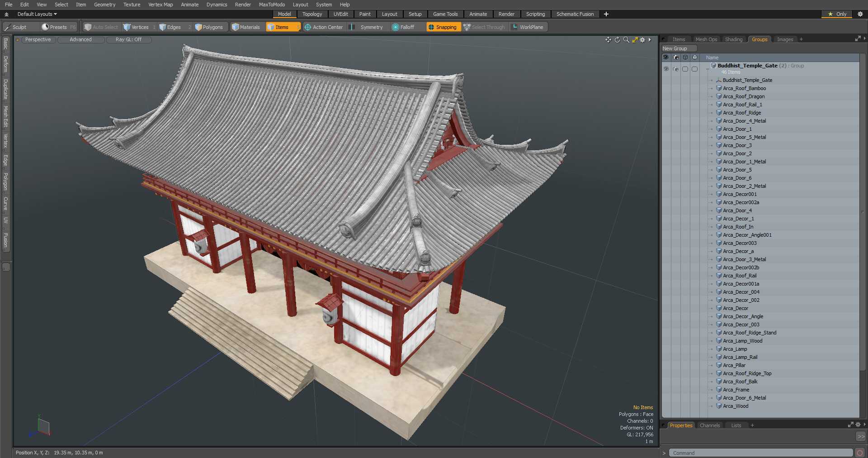Image resolution: width=868 pixels, height=458 pixels.
Task: Open the Deform vertical sidebar tab
Action: pos(5,64)
